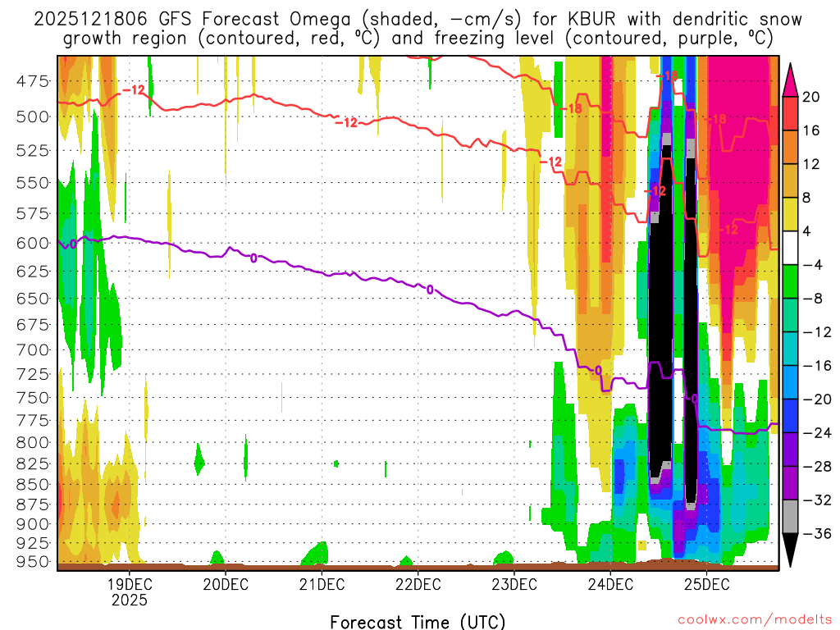Click the 650 pressure level label

click(x=32, y=299)
